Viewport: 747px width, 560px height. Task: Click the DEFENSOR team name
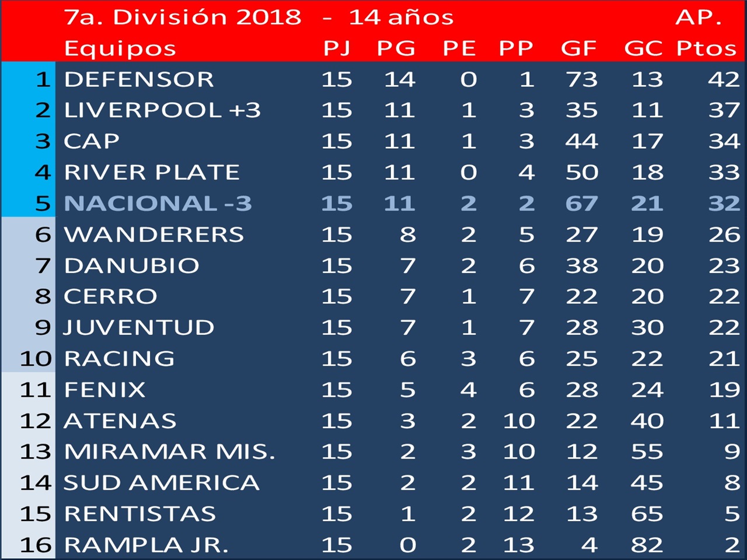pos(139,79)
